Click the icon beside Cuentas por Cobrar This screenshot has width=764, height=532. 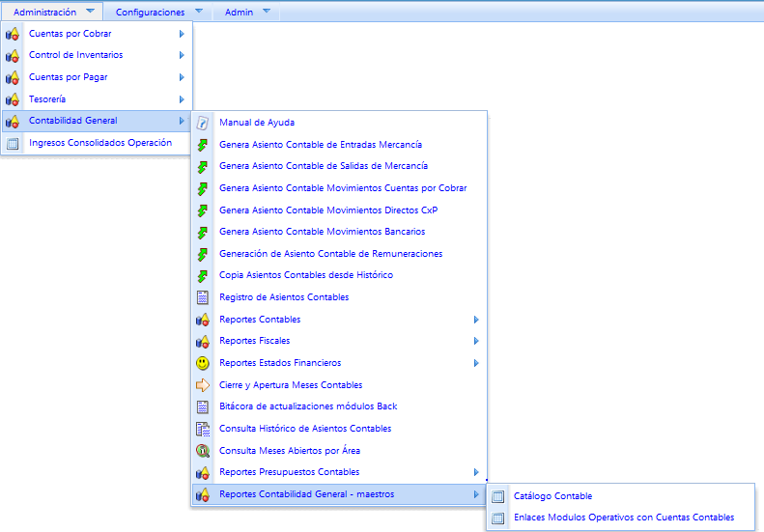tap(13, 34)
